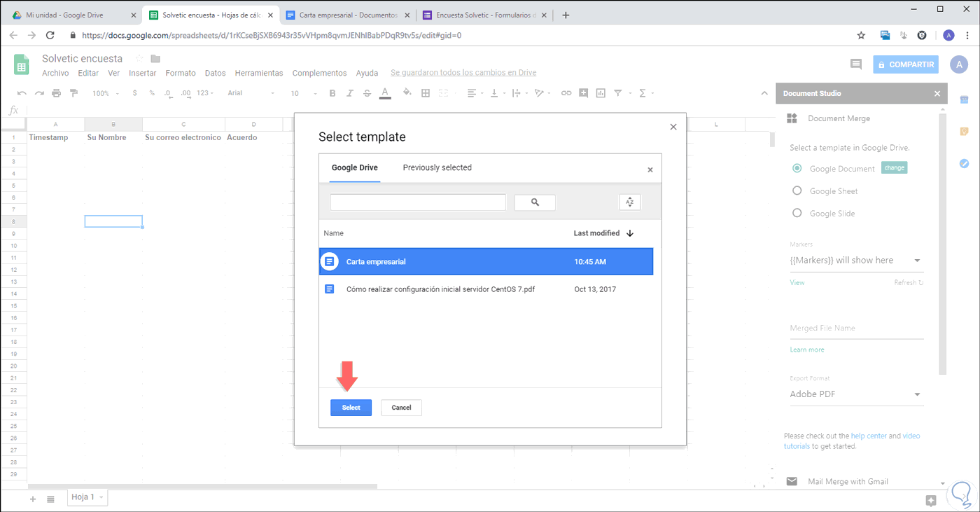Click the move-to-folder icon beside the title
980x512 pixels.
pyautogui.click(x=155, y=59)
